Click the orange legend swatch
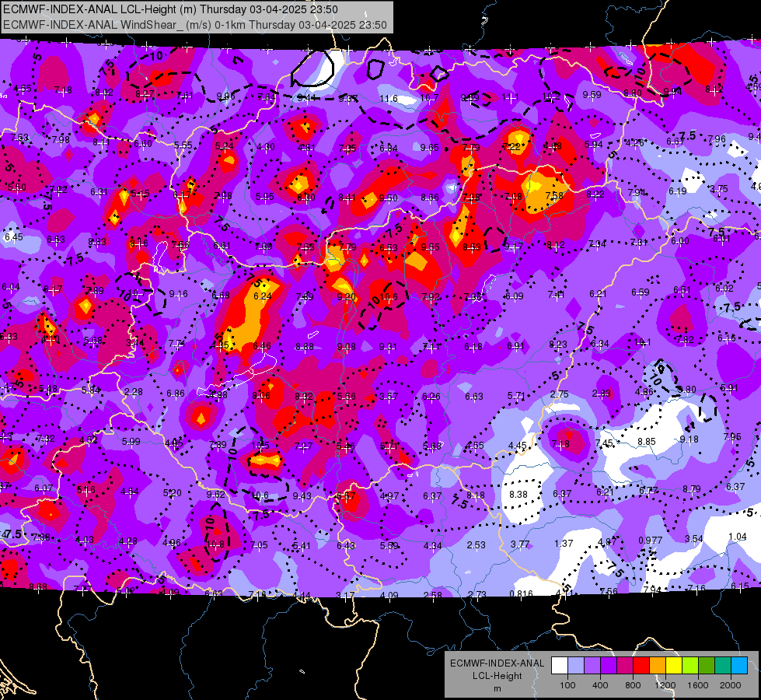 pyautogui.click(x=658, y=665)
